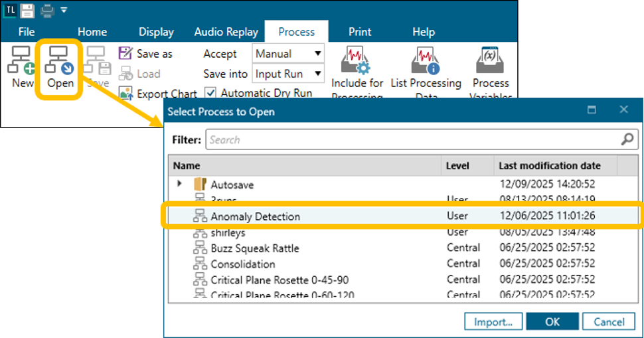This screenshot has width=644, height=338.
Task: Switch to the Display tab
Action: tap(156, 32)
